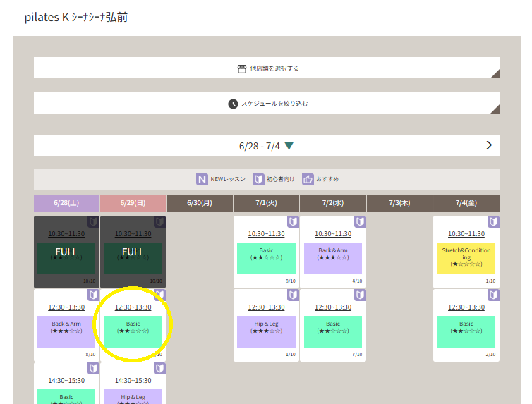Screen dimensions: 532x404
Task: Select the 7/3(木) day header
Action: [399, 203]
